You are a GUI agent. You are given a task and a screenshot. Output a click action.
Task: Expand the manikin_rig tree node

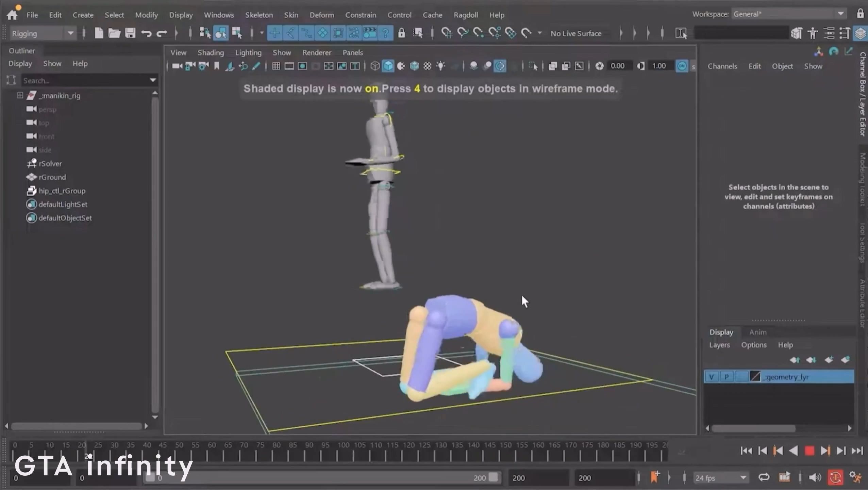tap(20, 96)
